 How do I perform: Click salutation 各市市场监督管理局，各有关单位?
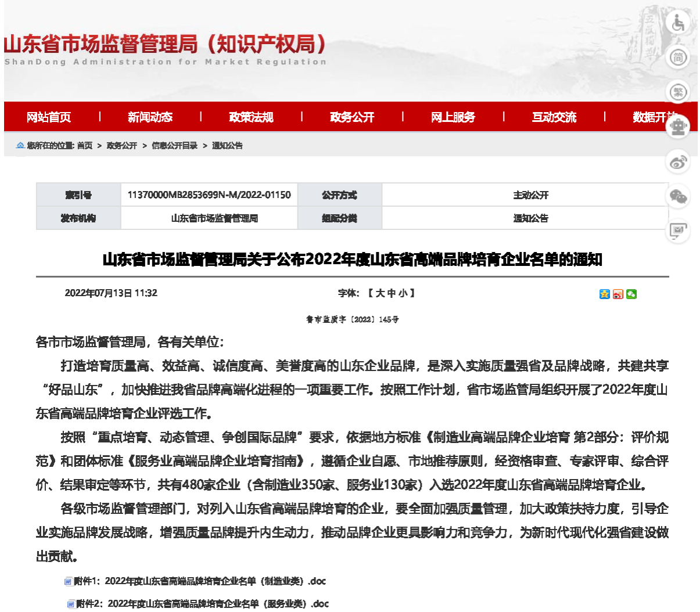130,343
